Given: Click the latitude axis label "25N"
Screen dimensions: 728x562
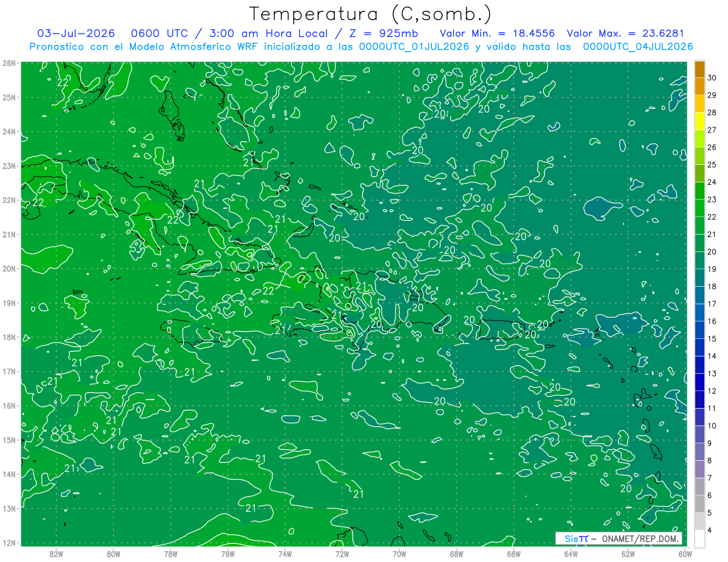Looking at the screenshot, I should 9,97.
